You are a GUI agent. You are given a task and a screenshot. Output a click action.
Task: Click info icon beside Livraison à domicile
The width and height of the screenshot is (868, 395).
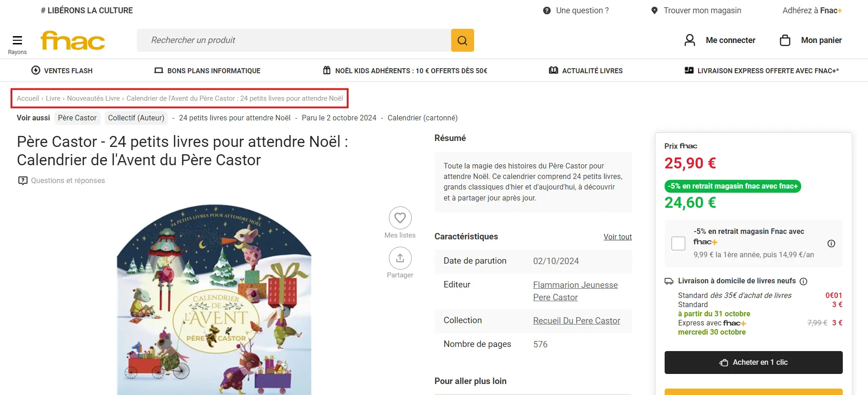pos(803,281)
